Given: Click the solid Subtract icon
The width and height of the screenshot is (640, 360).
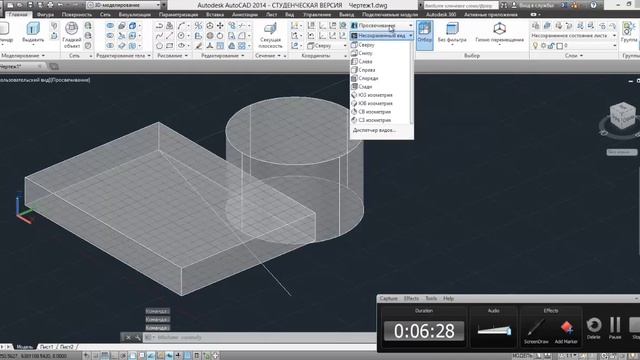Looking at the screenshot, I should click(x=110, y=36).
